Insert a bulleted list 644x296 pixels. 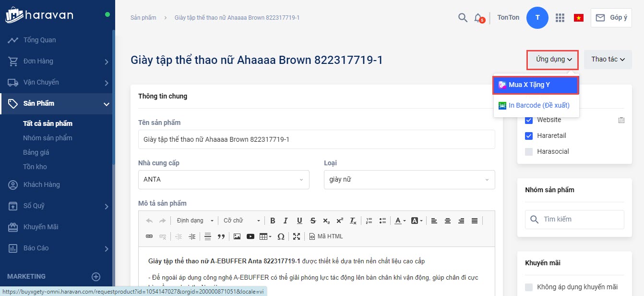382,221
